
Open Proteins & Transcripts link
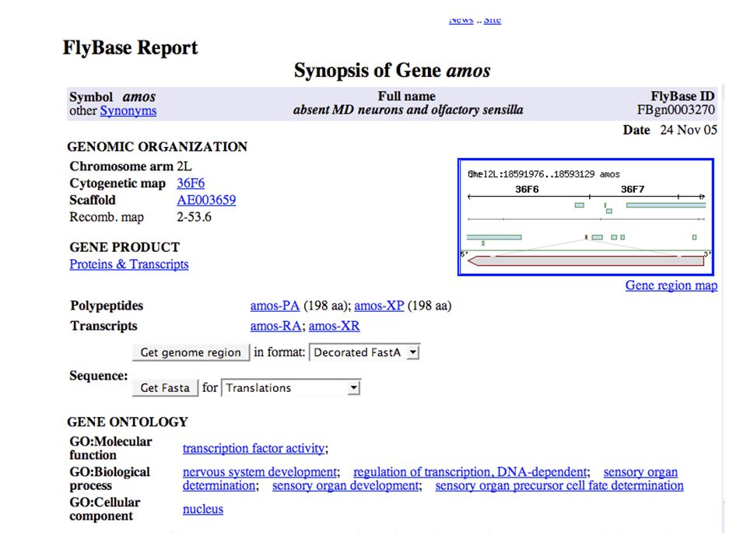[129, 264]
